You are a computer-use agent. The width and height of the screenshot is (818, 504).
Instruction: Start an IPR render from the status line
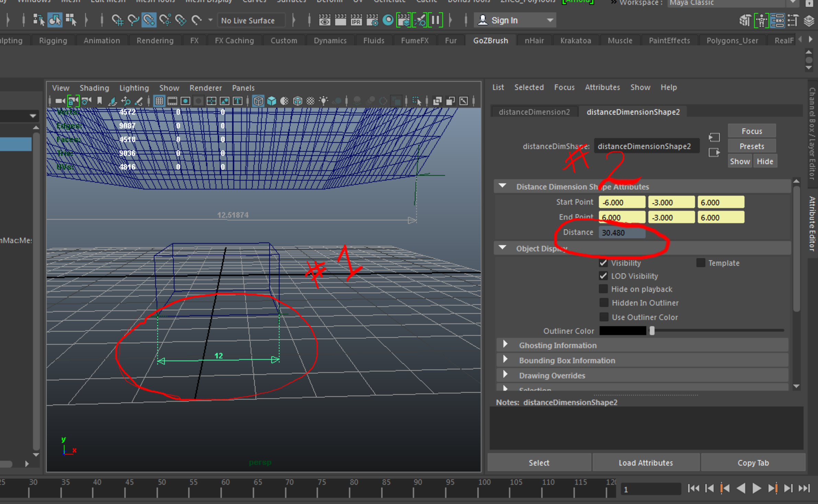pyautogui.click(x=356, y=20)
